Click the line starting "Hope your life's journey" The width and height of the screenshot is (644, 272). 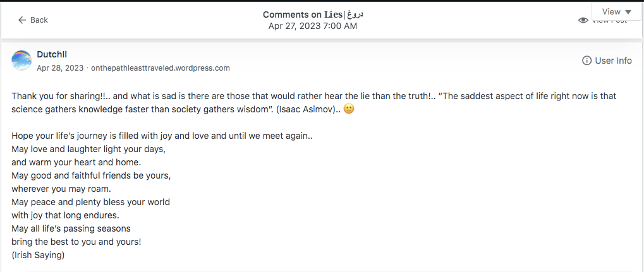pos(162,136)
